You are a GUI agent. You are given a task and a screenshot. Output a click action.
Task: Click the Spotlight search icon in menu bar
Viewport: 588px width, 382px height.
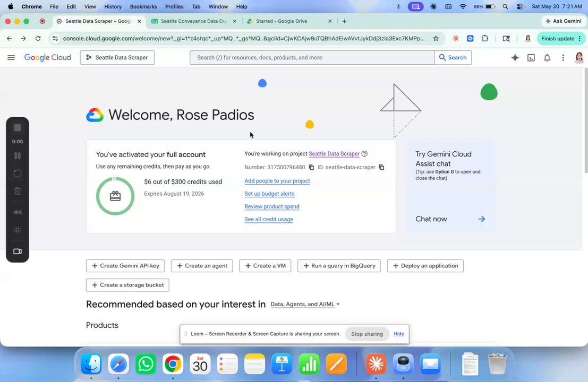pos(505,7)
